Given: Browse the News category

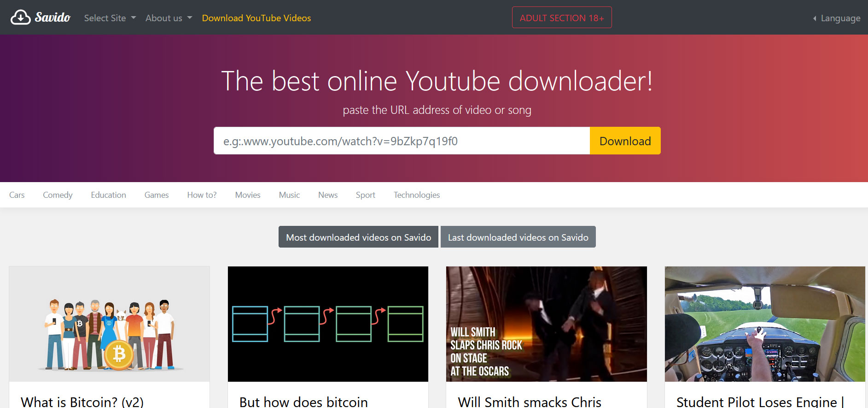Looking at the screenshot, I should (x=328, y=195).
